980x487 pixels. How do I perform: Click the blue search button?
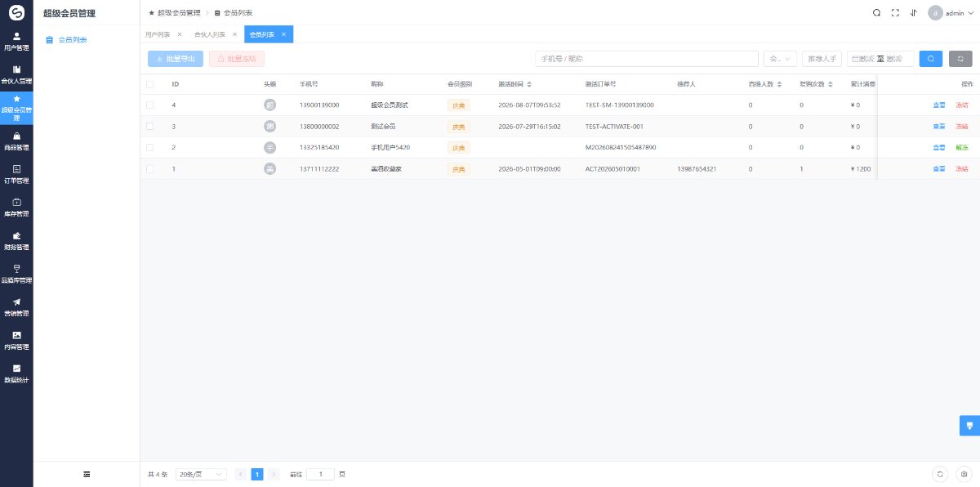[931, 59]
